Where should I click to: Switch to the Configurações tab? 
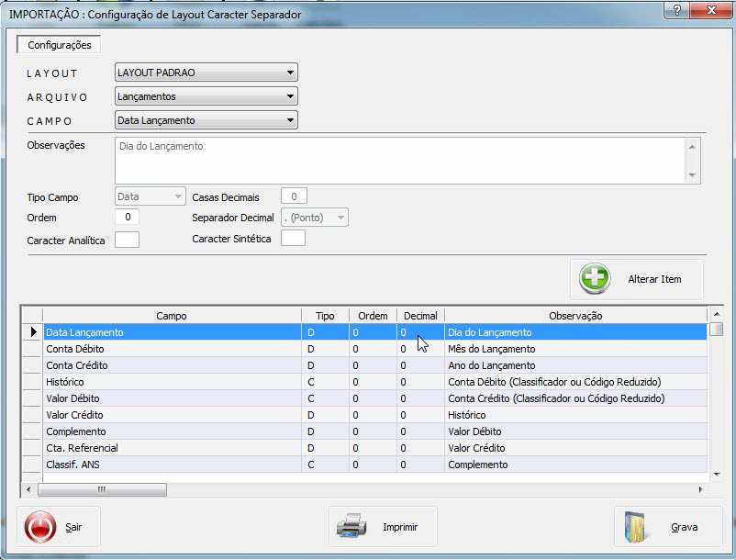(57, 43)
